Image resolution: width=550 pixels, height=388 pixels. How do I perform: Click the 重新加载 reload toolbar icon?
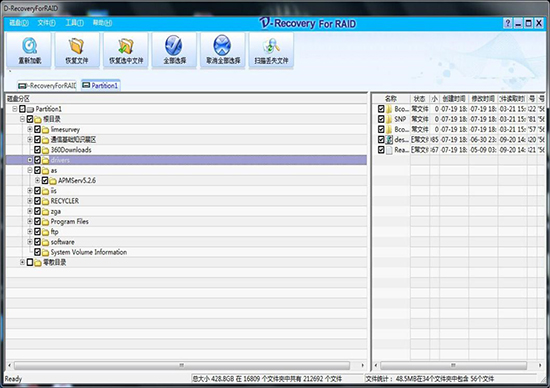click(x=29, y=46)
